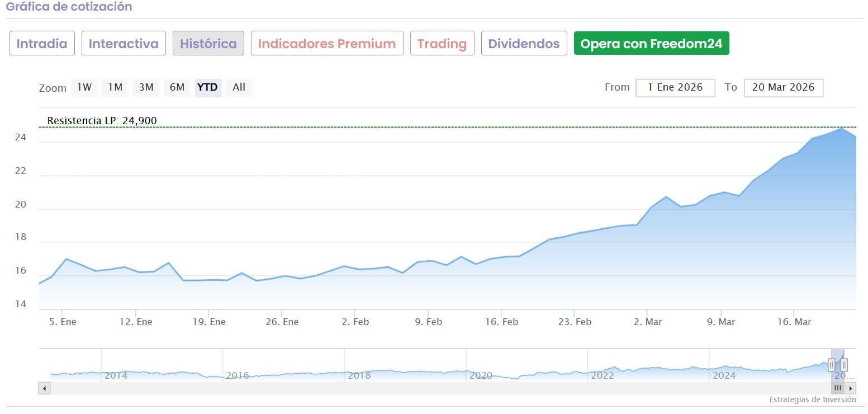Screen dimensions: 868x414
Task: Choose the YTD zoom option
Action: 208,88
